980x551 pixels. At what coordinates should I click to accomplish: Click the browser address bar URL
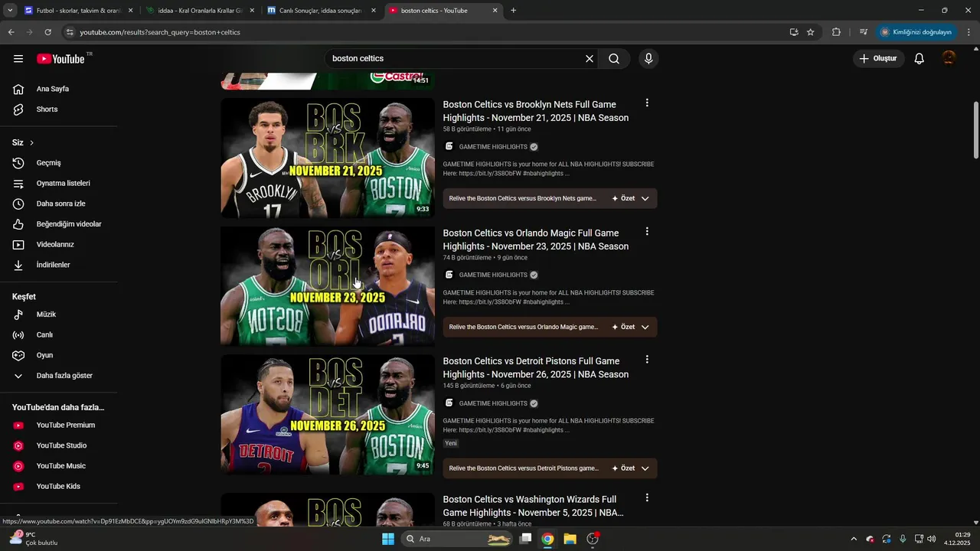[160, 32]
